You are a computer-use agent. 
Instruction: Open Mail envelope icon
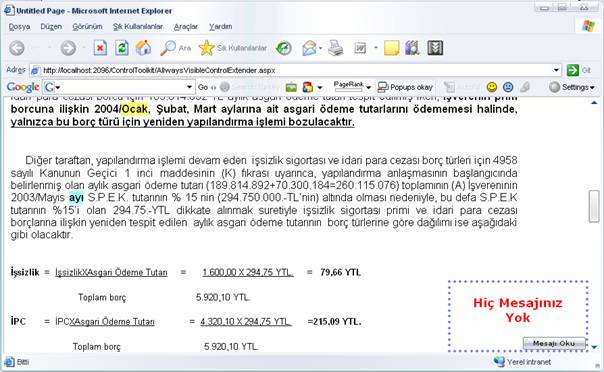tap(309, 49)
